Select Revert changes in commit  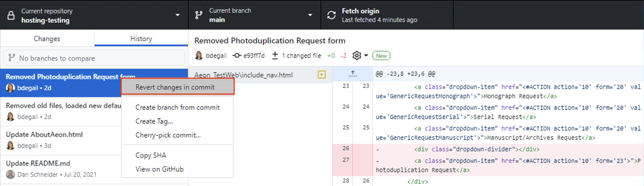click(175, 87)
